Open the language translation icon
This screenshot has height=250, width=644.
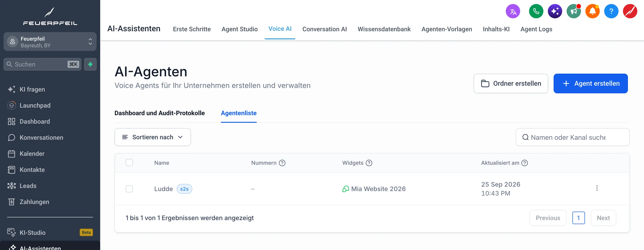click(x=513, y=11)
